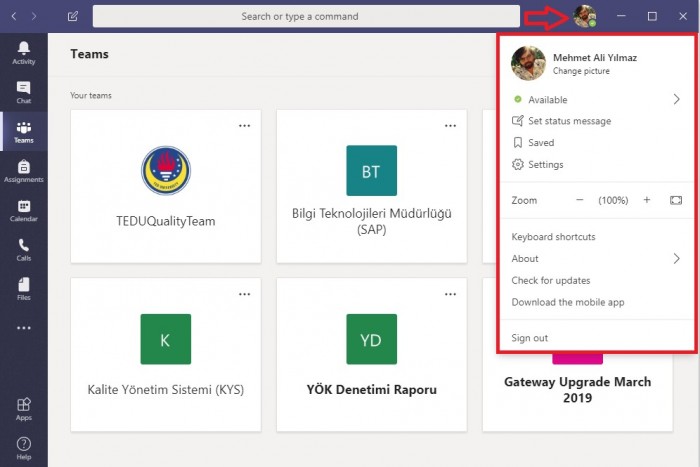
Task: Open the Apps store icon
Action: pyautogui.click(x=24, y=404)
